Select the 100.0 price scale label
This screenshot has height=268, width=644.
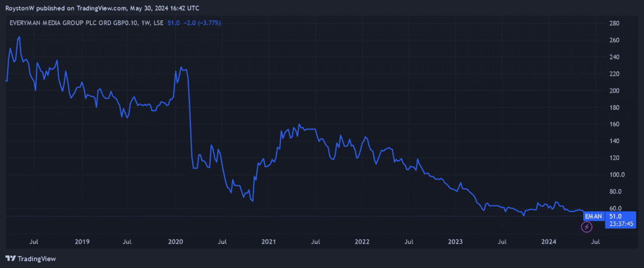coord(618,175)
